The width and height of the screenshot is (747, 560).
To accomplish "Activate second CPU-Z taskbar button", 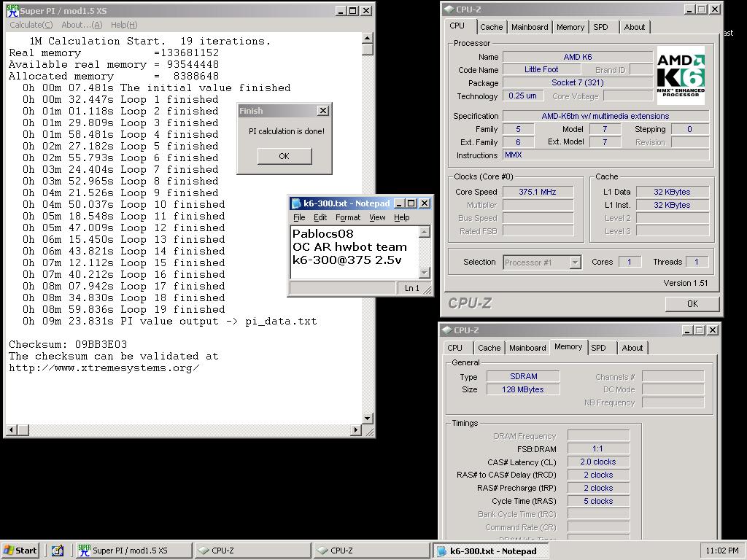I will click(x=371, y=551).
